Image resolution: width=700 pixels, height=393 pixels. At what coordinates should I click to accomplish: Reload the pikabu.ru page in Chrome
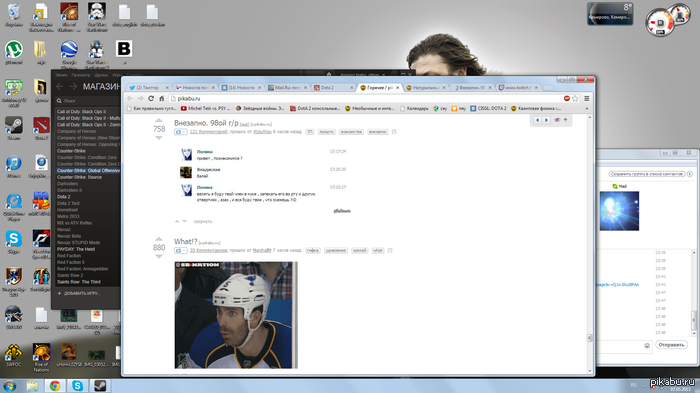pos(151,98)
